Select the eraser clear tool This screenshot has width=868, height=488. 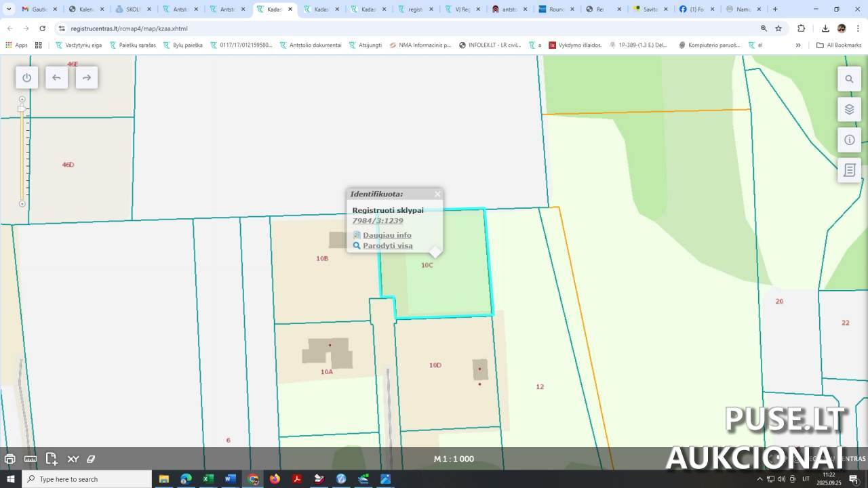click(91, 459)
